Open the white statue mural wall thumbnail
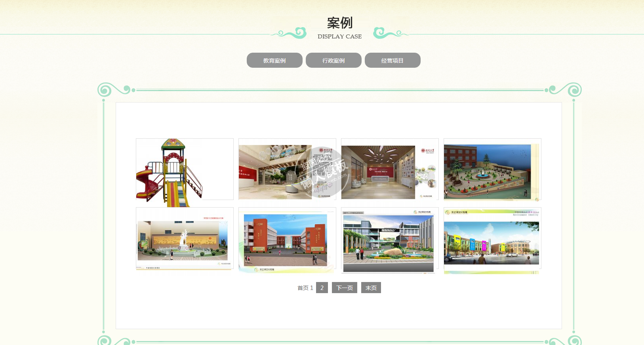644x345 pixels. [x=185, y=239]
